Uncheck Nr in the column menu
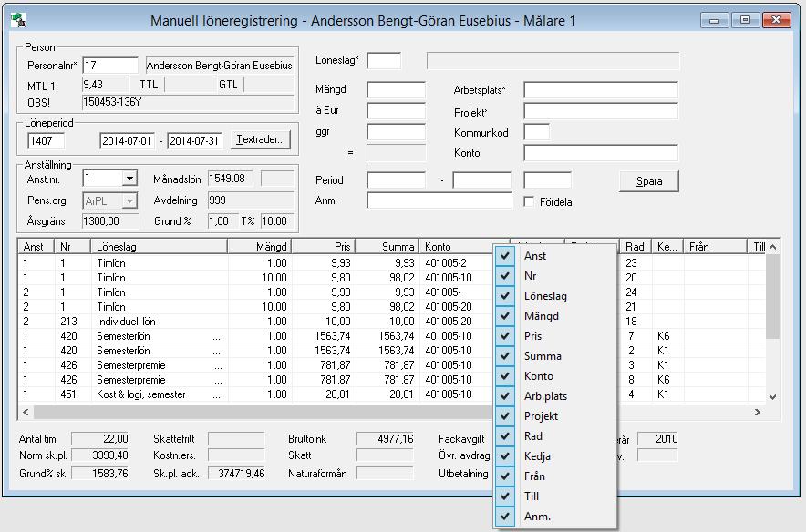The height and width of the screenshot is (532, 806). click(x=554, y=276)
